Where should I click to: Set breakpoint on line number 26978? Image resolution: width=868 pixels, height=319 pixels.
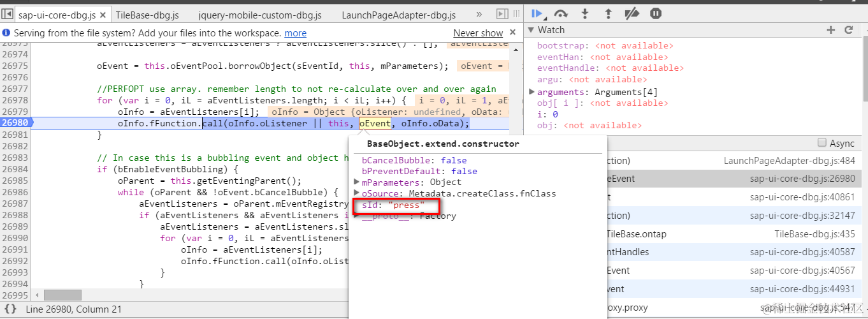[x=15, y=100]
